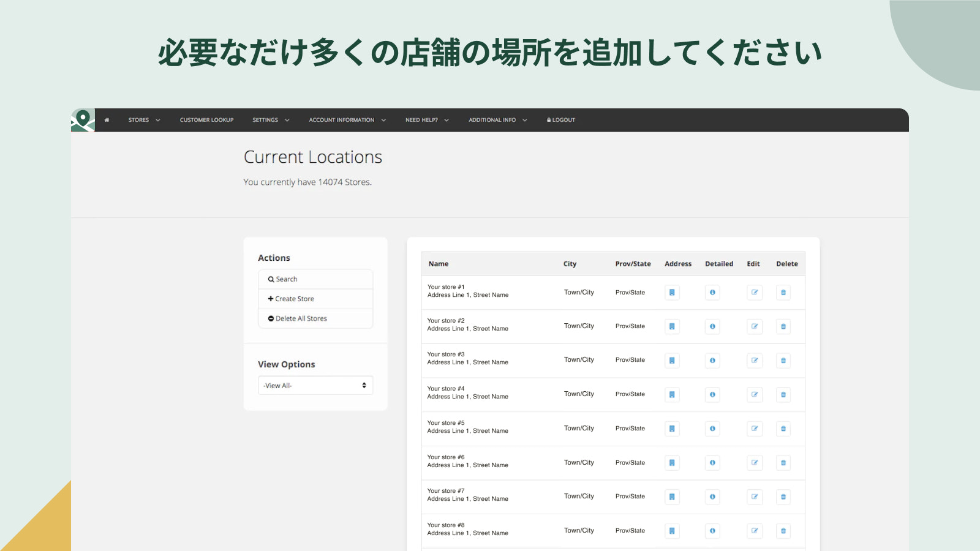The width and height of the screenshot is (980, 551).
Task: Edit Your store #2
Action: 755,326
